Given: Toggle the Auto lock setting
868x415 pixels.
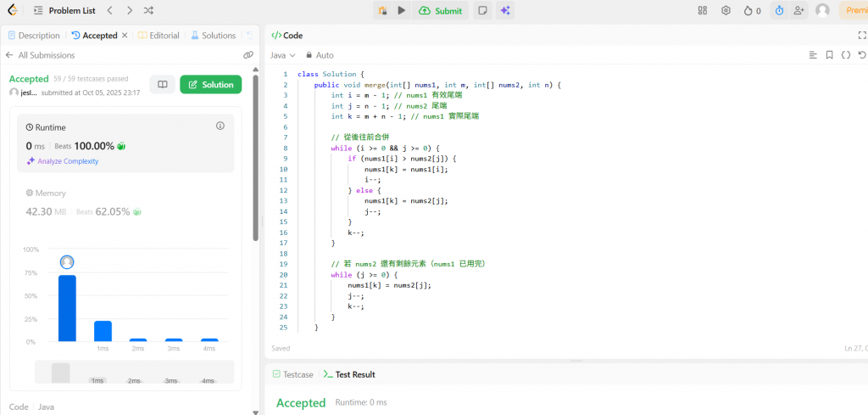Looking at the screenshot, I should [319, 55].
